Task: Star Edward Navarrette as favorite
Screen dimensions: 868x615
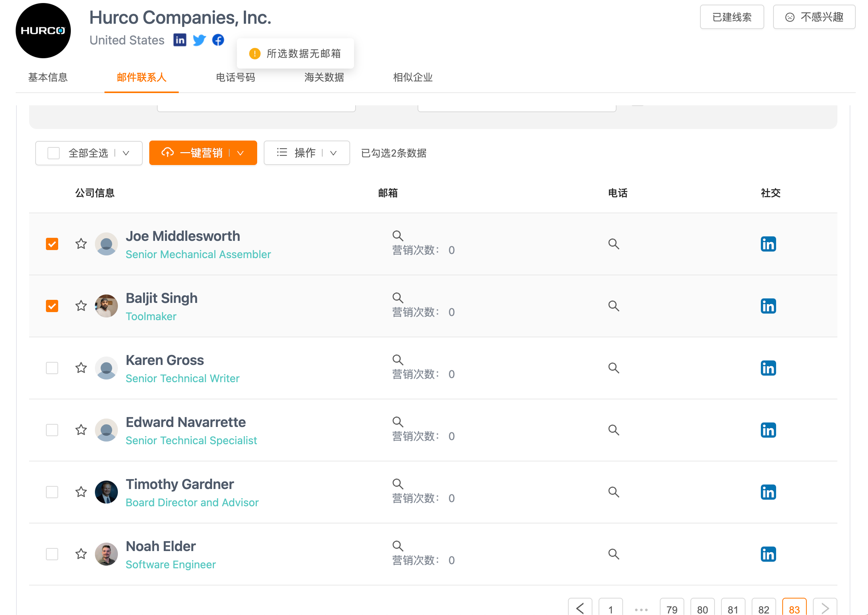Action: [81, 430]
